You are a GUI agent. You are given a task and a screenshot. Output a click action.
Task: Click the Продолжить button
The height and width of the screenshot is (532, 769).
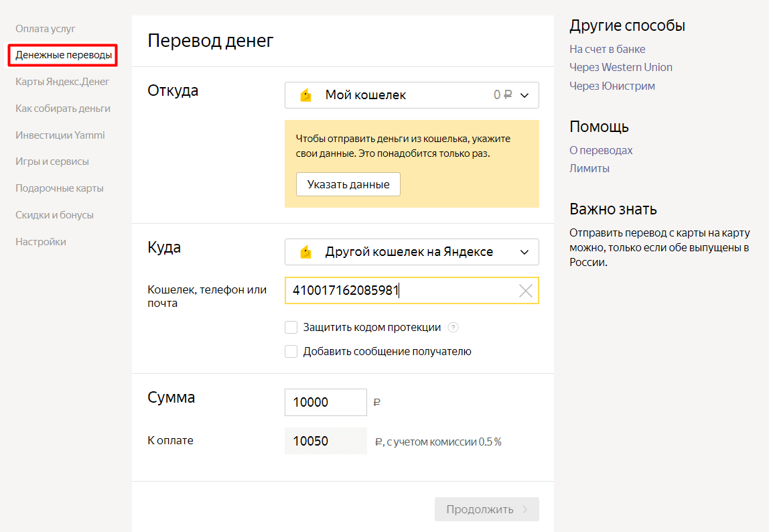[x=486, y=509]
